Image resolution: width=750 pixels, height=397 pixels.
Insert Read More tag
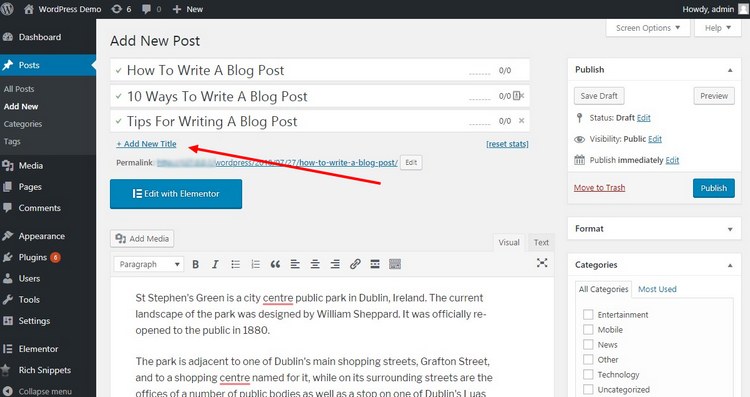pyautogui.click(x=375, y=264)
